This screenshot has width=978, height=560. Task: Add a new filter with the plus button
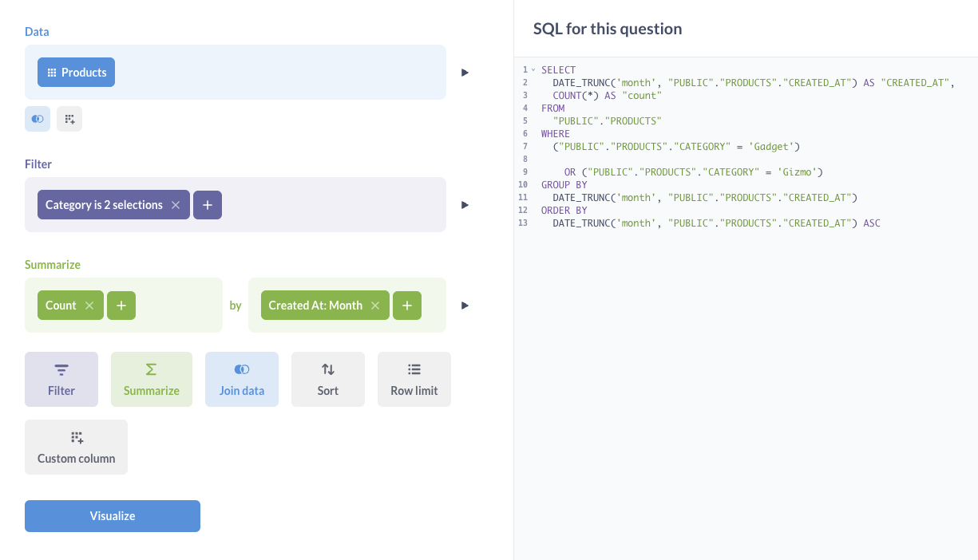tap(207, 204)
